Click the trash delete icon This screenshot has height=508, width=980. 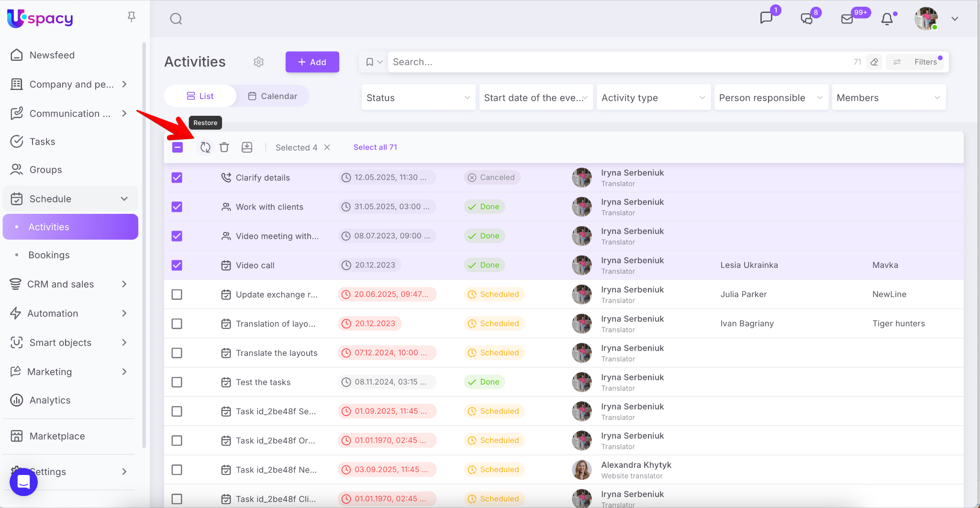pyautogui.click(x=224, y=147)
